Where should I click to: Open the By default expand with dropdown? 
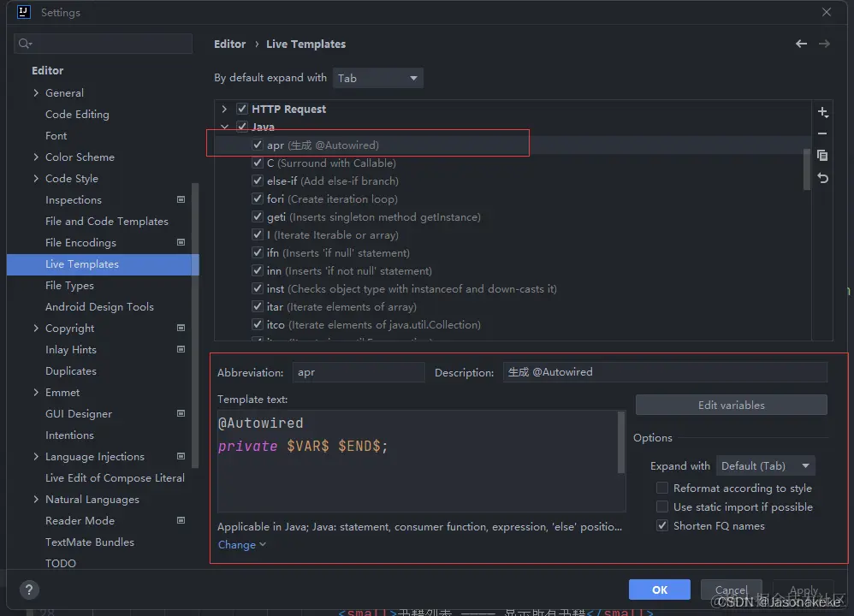pos(377,78)
